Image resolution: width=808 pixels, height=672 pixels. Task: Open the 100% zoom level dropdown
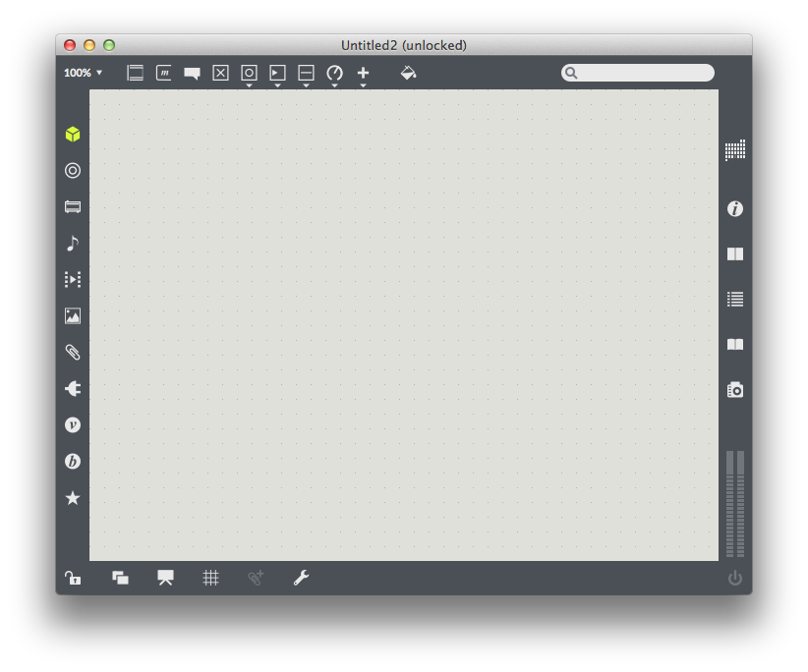click(83, 73)
